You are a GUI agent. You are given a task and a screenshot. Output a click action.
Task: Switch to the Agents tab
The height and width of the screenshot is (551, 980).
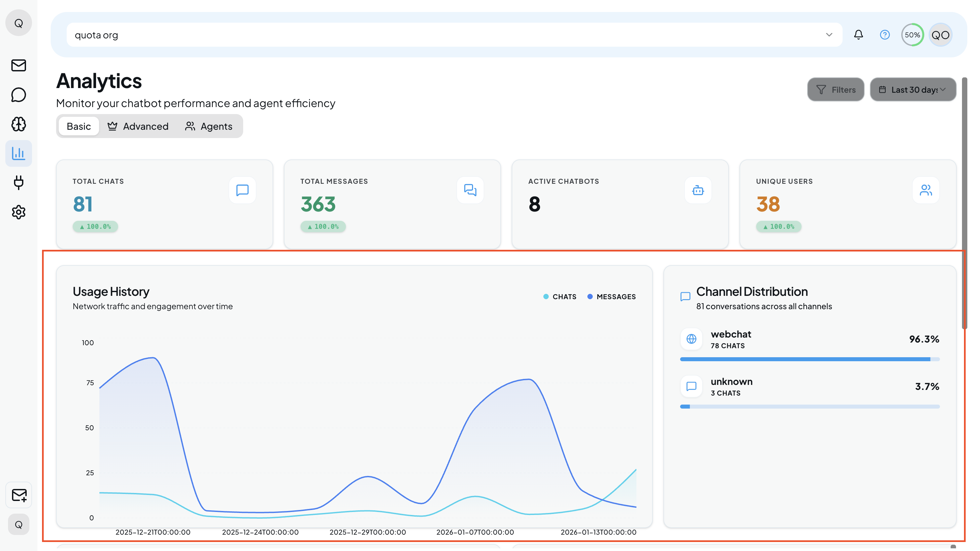click(x=208, y=126)
